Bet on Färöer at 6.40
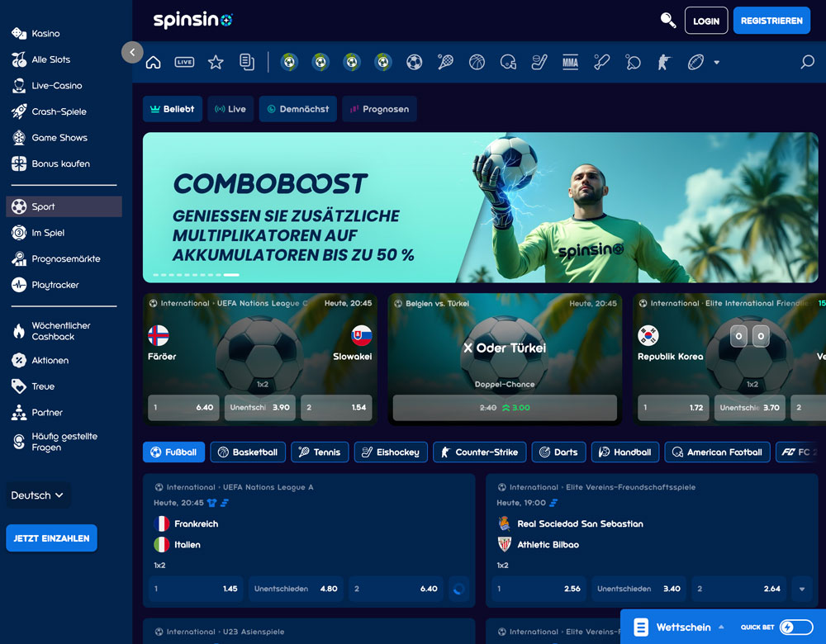826x644 pixels. pos(183,408)
